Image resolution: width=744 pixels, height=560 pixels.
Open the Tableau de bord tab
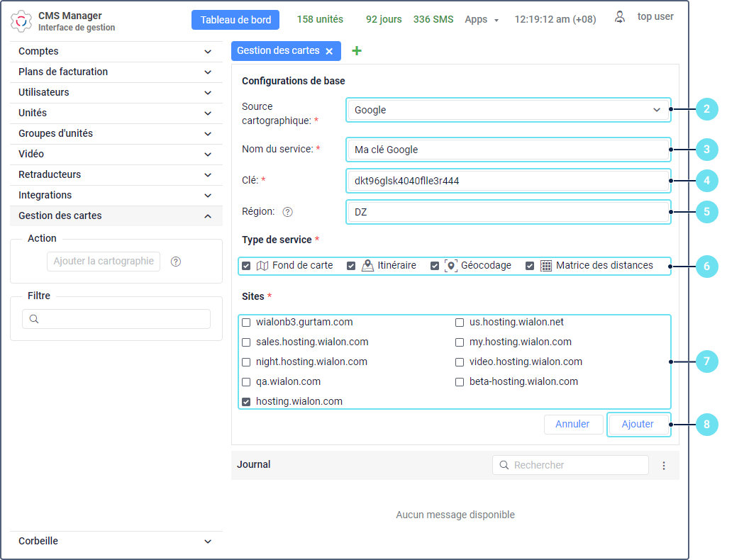(x=235, y=20)
